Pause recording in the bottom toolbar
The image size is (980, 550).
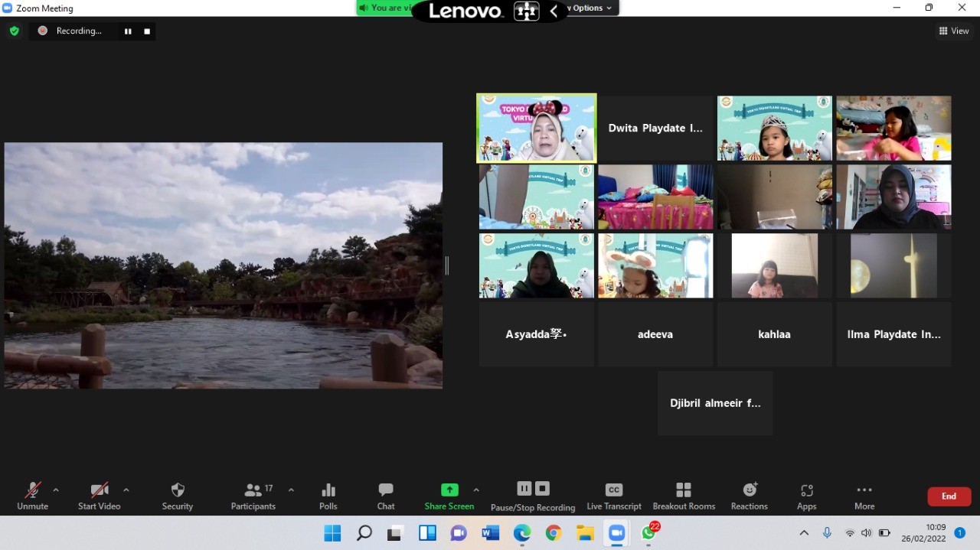pyautogui.click(x=524, y=488)
